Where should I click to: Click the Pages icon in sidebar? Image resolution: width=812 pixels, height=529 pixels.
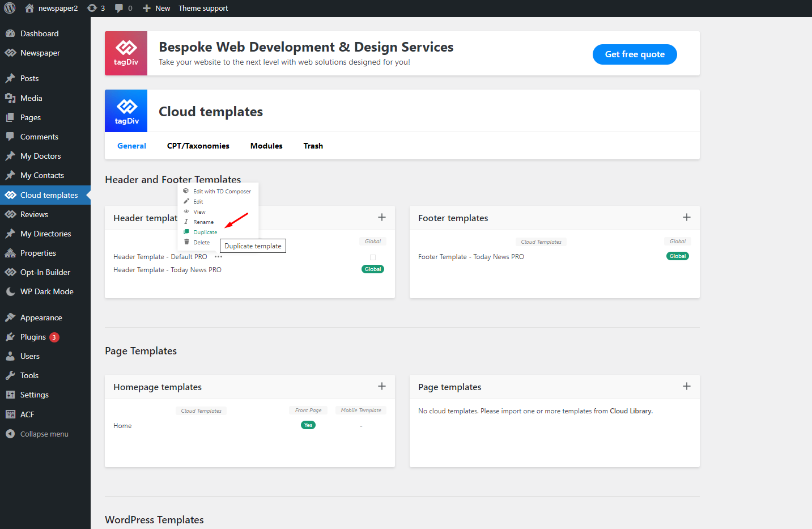[10, 117]
